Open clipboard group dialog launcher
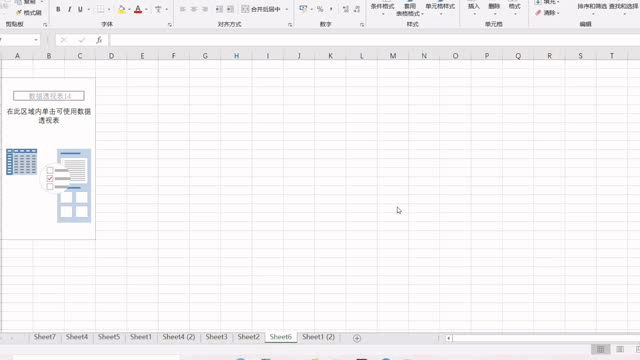Image resolution: width=640 pixels, height=360 pixels. [45, 25]
